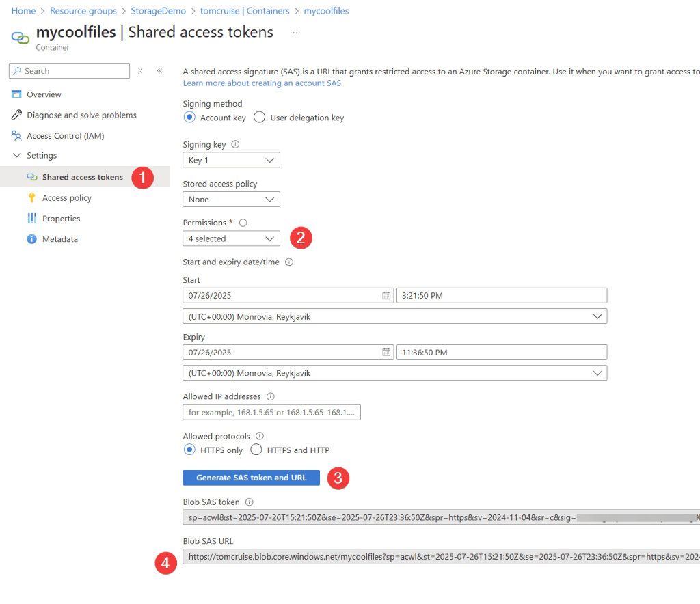Open the Metadata info page
700x604 pixels.
pos(59,239)
